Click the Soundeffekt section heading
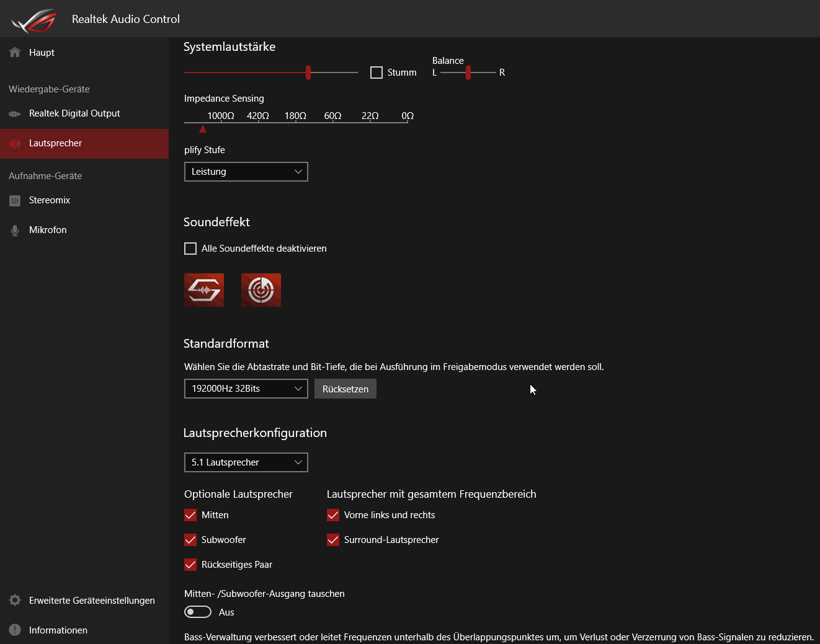820x644 pixels. click(x=216, y=222)
